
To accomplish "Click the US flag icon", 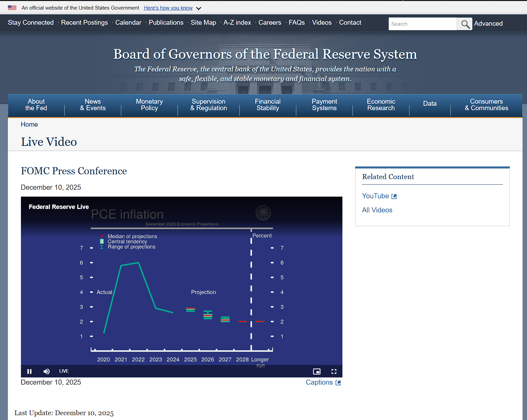I will coord(12,8).
